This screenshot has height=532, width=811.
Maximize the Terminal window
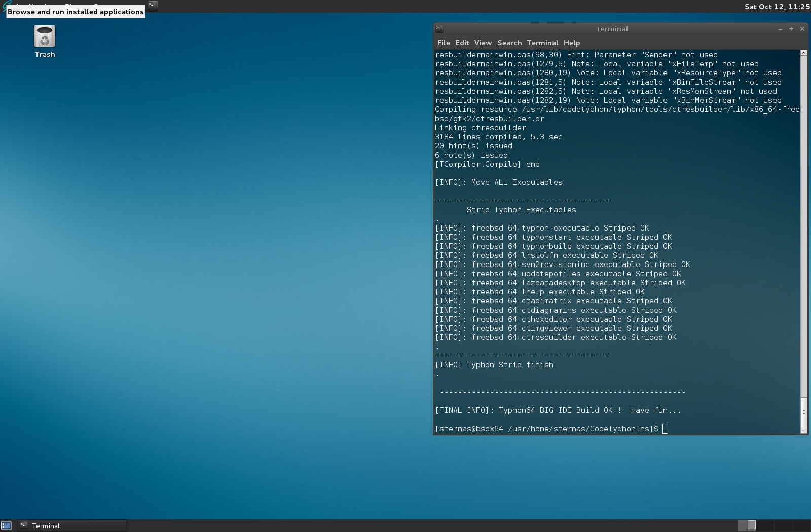[791, 29]
